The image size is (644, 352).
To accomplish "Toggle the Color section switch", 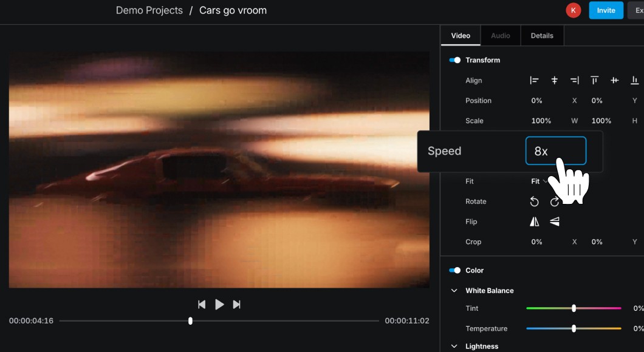I will tap(454, 270).
